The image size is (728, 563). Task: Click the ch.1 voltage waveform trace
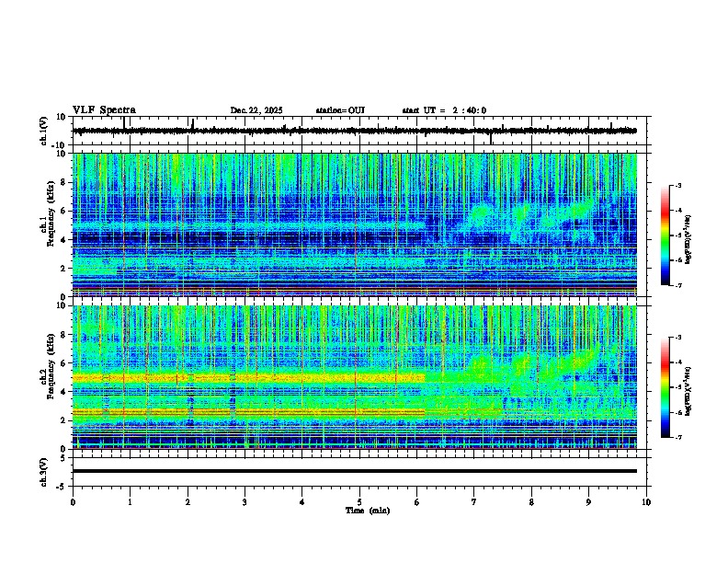(354, 131)
